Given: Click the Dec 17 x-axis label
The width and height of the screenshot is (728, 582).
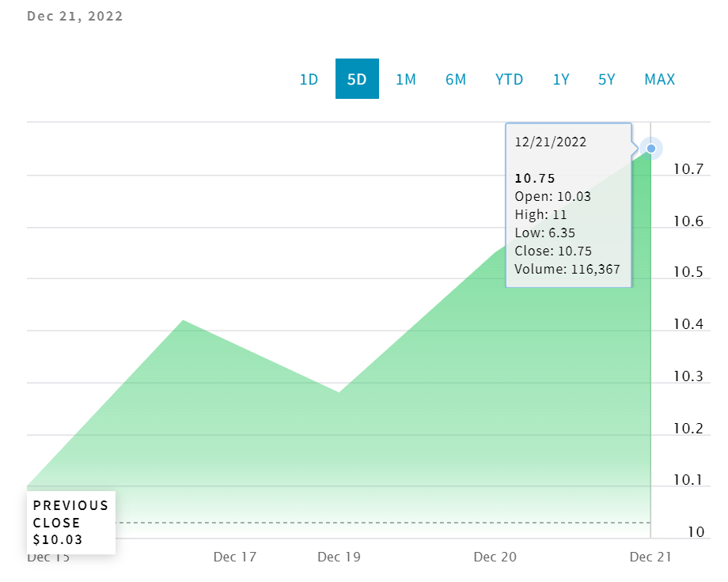Looking at the screenshot, I should [x=235, y=557].
